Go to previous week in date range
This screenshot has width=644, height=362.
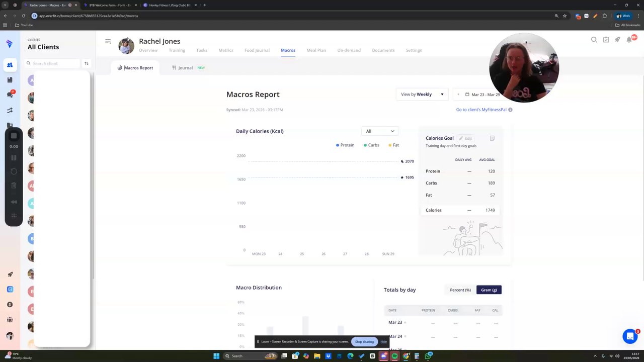[x=458, y=95]
